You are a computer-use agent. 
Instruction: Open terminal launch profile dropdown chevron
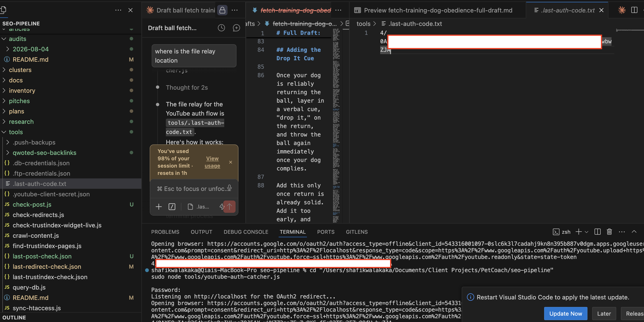(x=587, y=232)
